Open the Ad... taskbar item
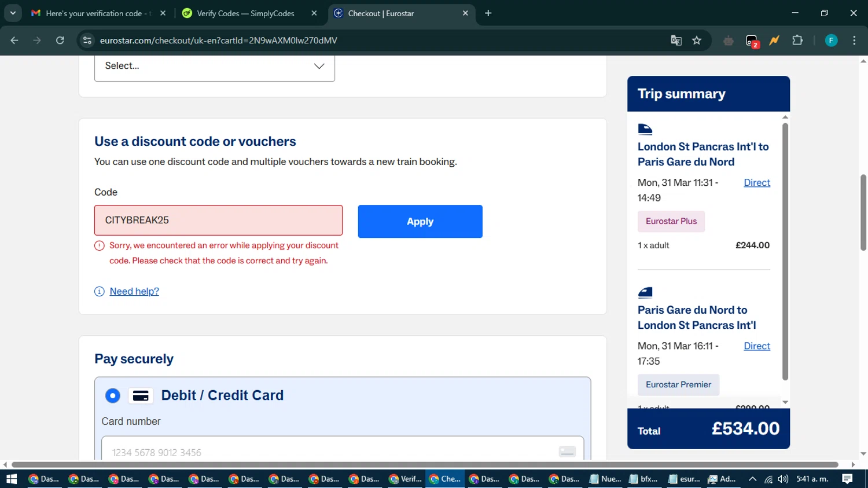 point(722,479)
